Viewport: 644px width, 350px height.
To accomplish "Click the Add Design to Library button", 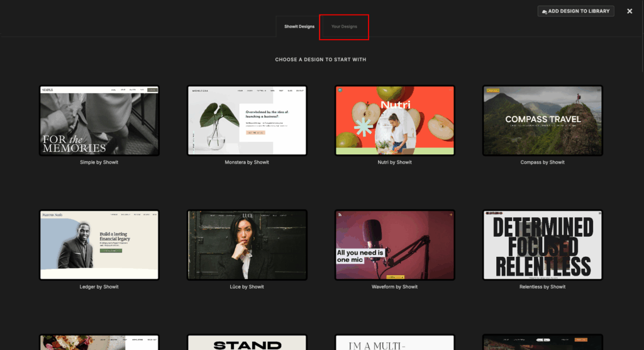I will (575, 11).
